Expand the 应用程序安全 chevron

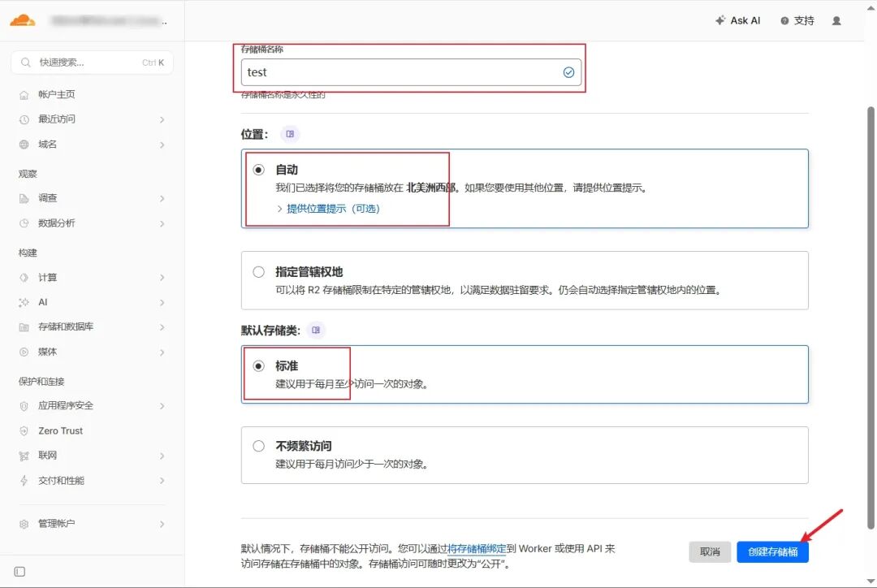click(162, 406)
